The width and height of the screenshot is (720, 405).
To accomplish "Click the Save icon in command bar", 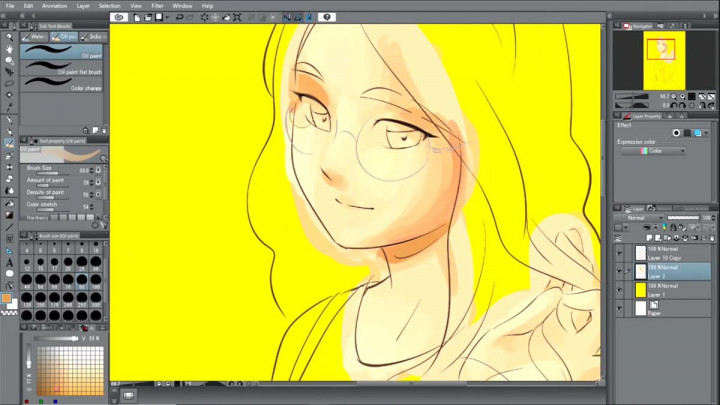I will [x=157, y=17].
